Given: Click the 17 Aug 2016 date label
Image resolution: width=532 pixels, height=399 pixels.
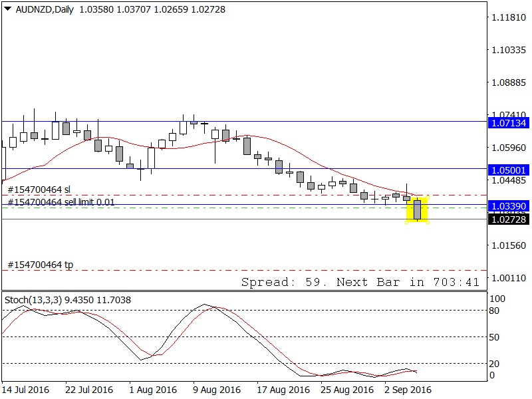Looking at the screenshot, I should (283, 390).
